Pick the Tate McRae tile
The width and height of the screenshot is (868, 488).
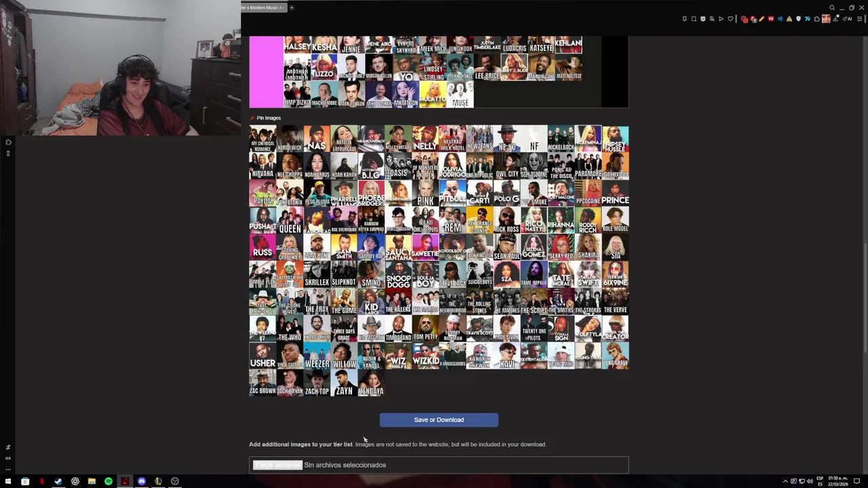pyautogui.click(x=561, y=274)
